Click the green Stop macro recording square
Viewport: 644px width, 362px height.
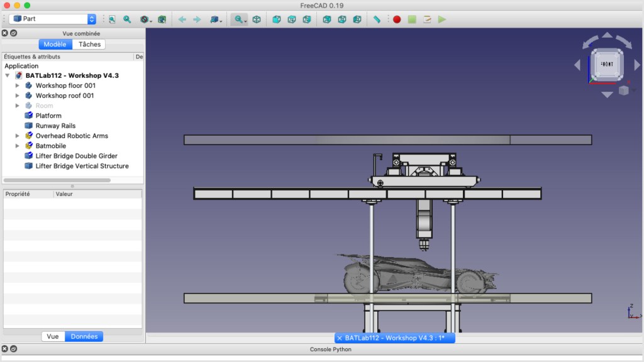(412, 19)
